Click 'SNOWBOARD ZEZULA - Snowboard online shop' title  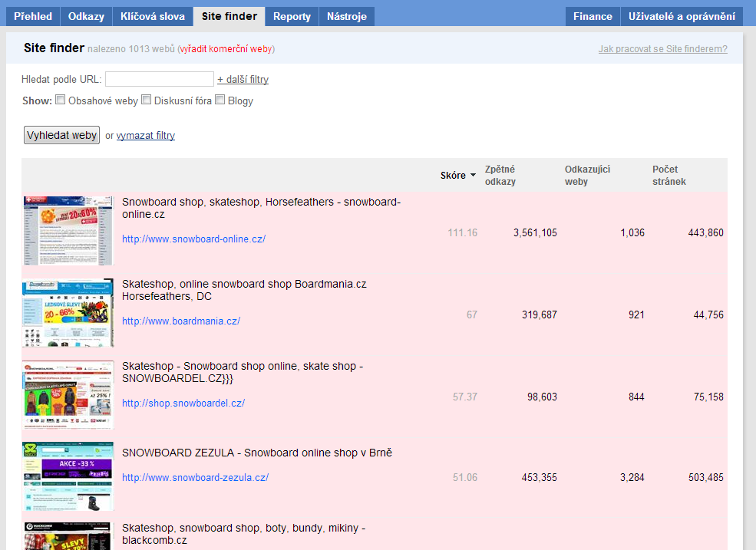tap(257, 453)
